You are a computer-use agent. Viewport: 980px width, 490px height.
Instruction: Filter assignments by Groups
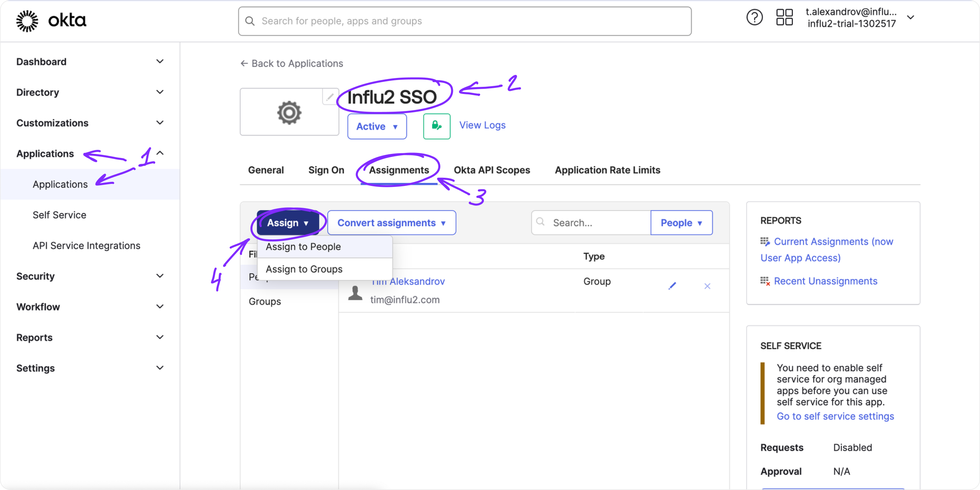[x=265, y=302]
